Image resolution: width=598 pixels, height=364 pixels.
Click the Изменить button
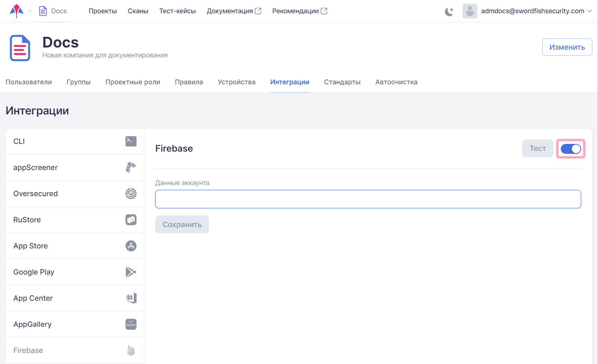[567, 47]
